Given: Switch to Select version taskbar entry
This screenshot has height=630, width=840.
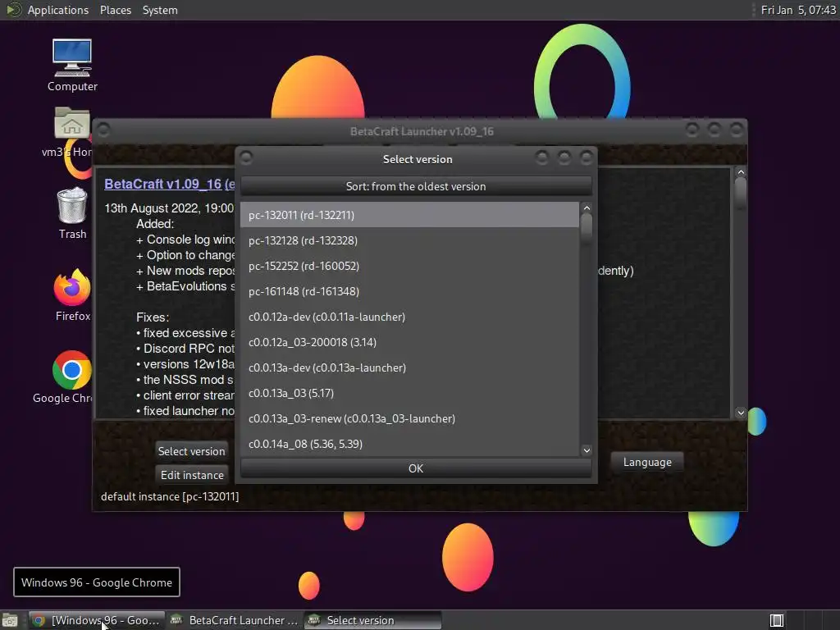Looking at the screenshot, I should point(373,620).
